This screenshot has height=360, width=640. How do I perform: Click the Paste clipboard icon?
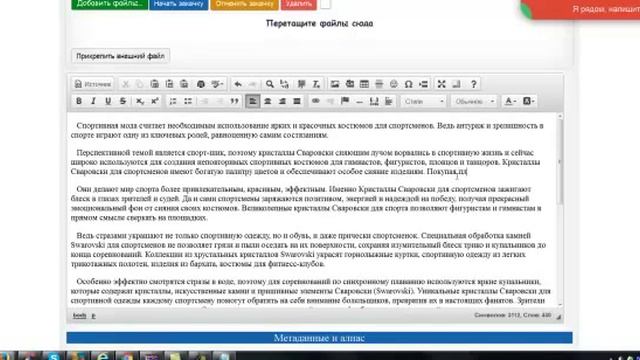click(154, 84)
